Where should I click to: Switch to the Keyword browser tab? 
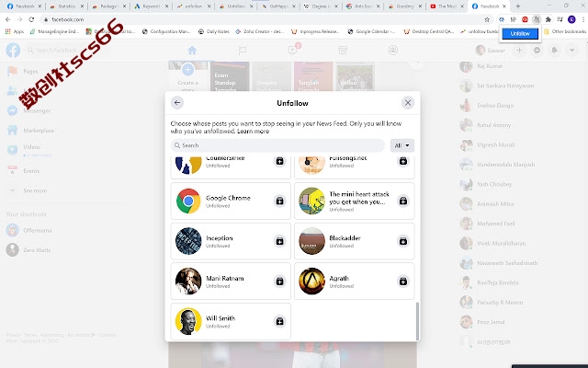click(152, 6)
